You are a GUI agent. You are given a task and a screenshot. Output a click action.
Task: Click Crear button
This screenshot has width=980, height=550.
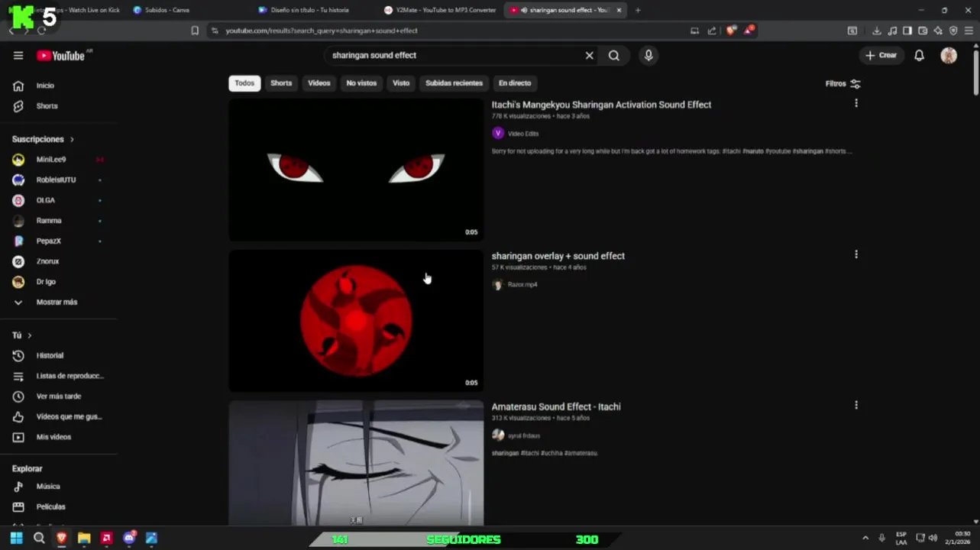(881, 55)
